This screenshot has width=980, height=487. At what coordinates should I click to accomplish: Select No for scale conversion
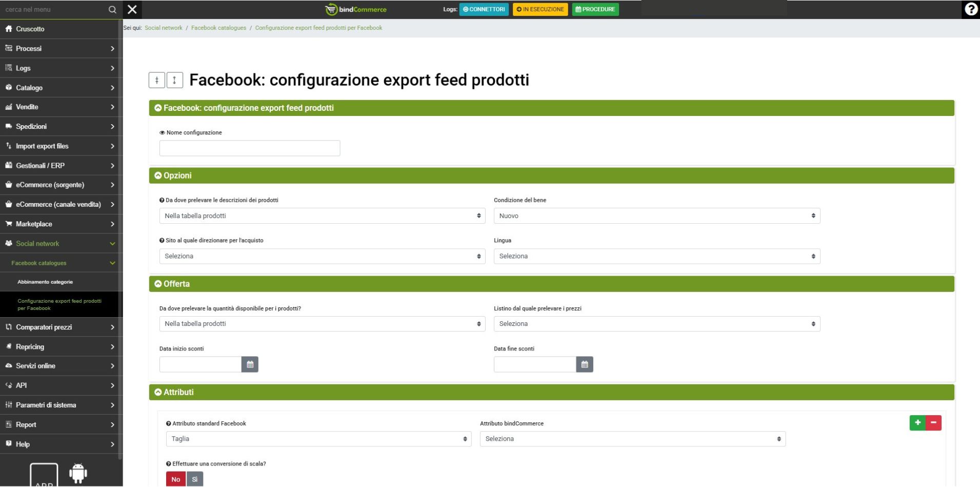coord(176,479)
